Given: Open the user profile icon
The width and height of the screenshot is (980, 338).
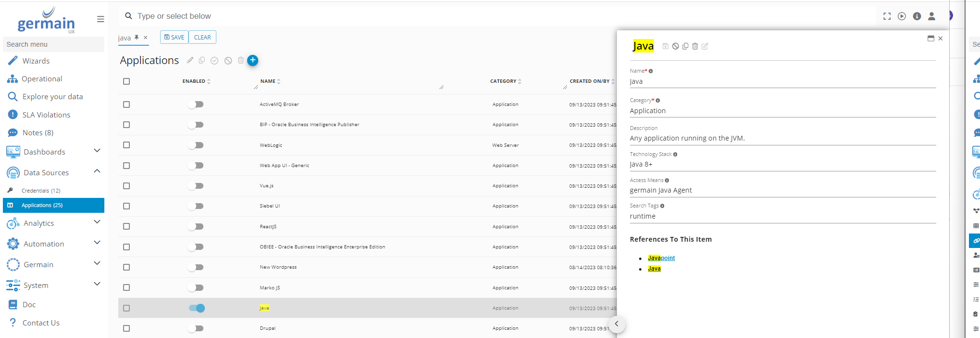Looking at the screenshot, I should (931, 16).
